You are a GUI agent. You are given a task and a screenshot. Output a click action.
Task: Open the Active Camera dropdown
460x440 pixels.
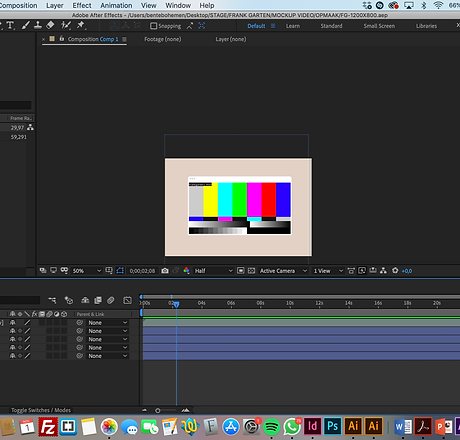[283, 271]
